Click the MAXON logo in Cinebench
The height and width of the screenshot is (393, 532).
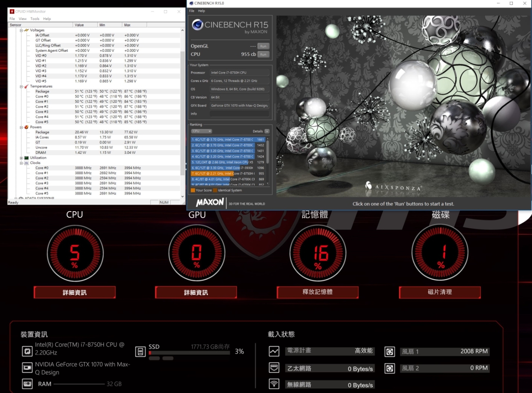pyautogui.click(x=210, y=203)
